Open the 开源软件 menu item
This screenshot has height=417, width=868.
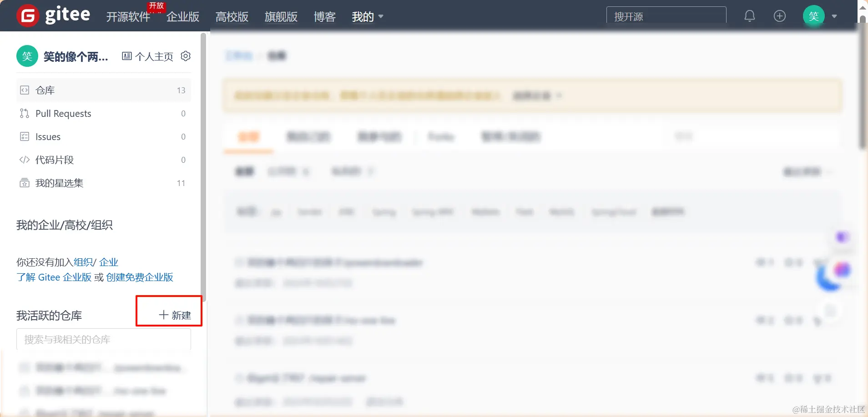click(x=128, y=17)
